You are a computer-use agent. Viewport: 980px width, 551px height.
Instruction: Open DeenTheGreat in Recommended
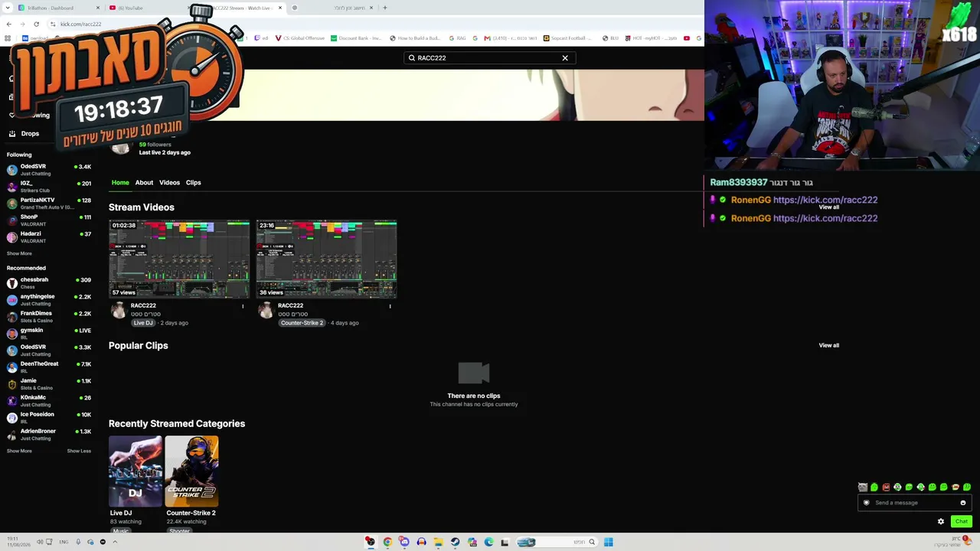click(x=49, y=367)
